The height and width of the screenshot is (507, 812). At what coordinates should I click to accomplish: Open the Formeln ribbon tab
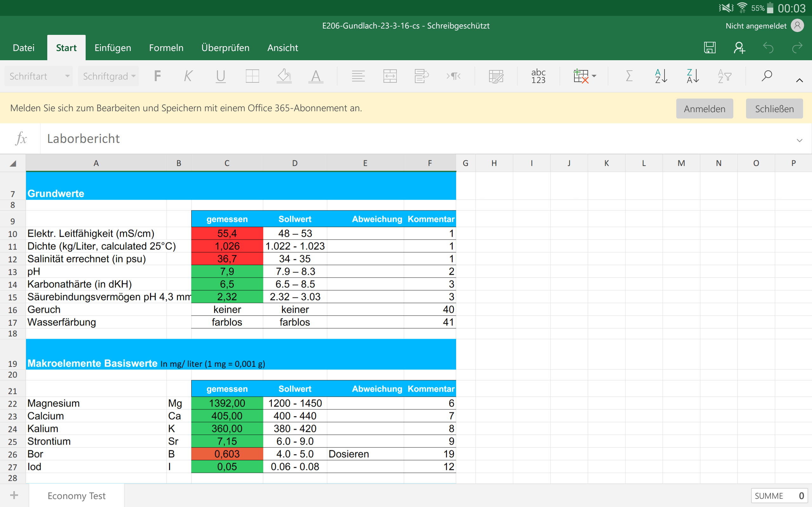(166, 48)
